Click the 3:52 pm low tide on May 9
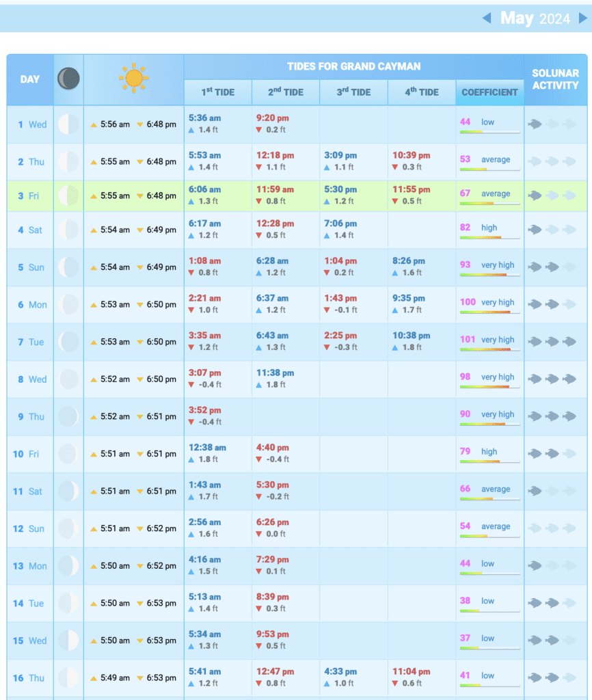The image size is (592, 700). (205, 411)
